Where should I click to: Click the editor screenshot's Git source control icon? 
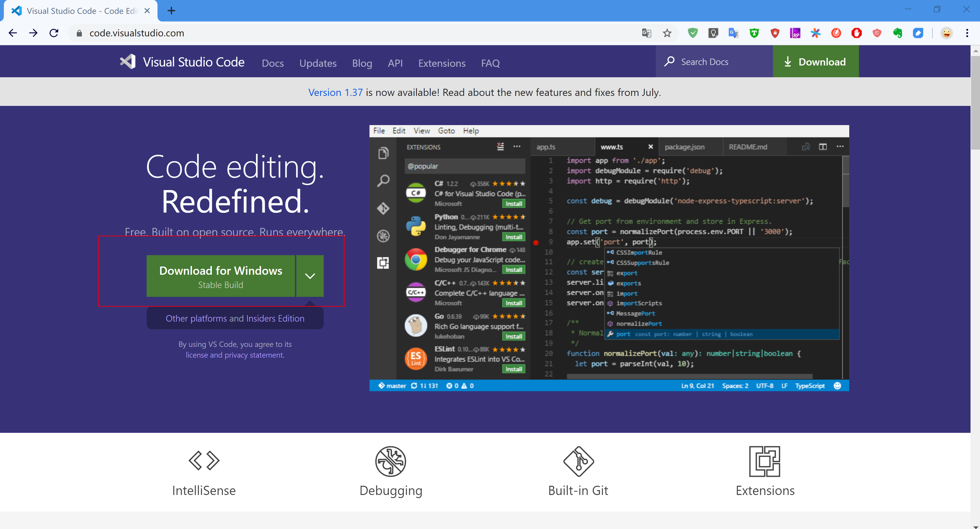(x=383, y=208)
